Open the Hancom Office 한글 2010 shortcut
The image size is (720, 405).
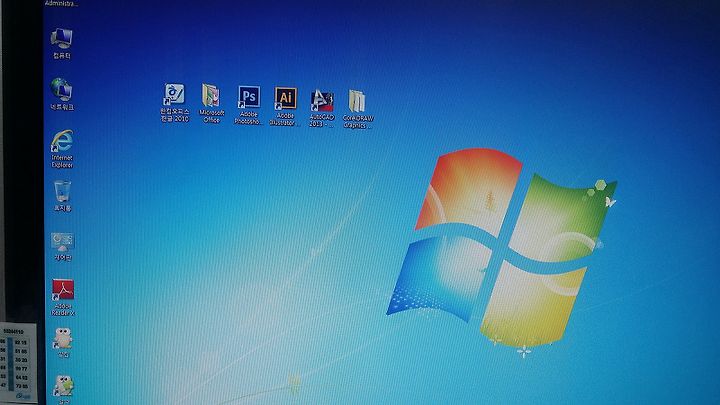(x=174, y=102)
